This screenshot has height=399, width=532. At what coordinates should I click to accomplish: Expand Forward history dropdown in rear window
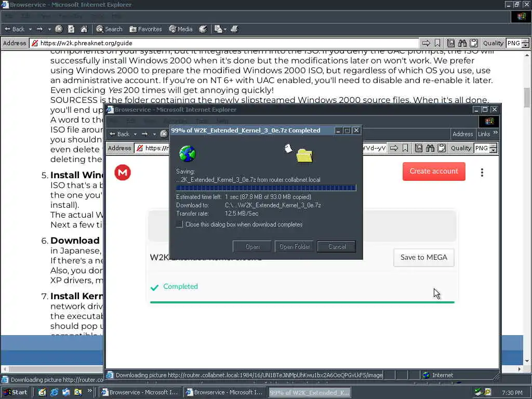tap(49, 30)
